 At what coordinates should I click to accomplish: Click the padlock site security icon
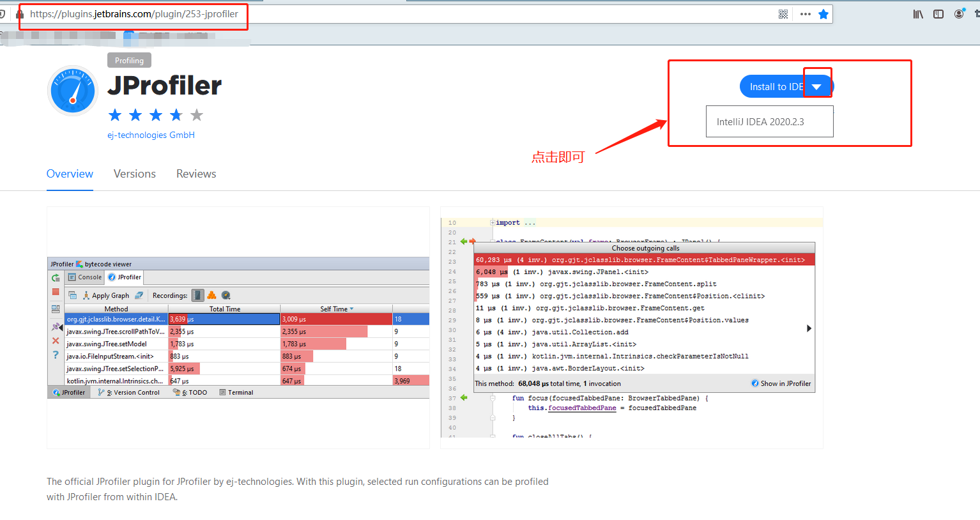click(x=20, y=14)
